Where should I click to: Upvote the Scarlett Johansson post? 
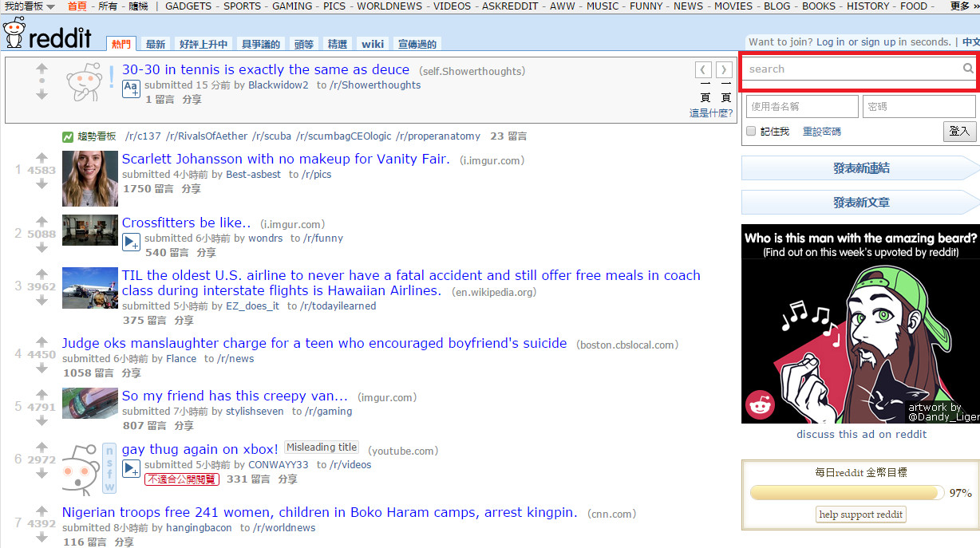41,157
